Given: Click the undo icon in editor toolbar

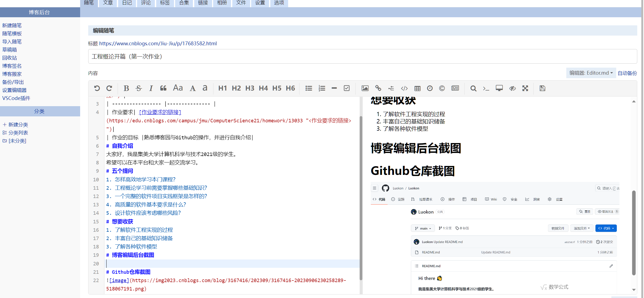Looking at the screenshot, I should point(97,88).
